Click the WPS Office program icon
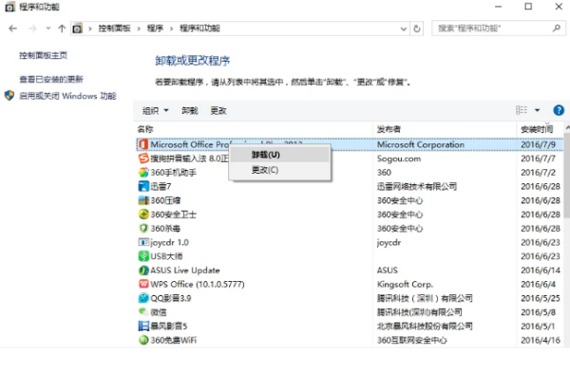The width and height of the screenshot is (570, 392). (142, 284)
